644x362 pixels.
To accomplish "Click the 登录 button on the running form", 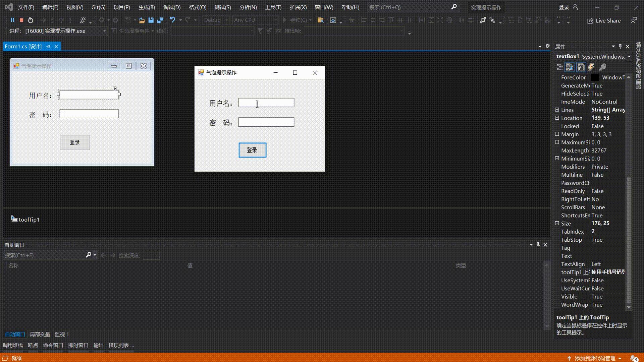I will click(252, 150).
